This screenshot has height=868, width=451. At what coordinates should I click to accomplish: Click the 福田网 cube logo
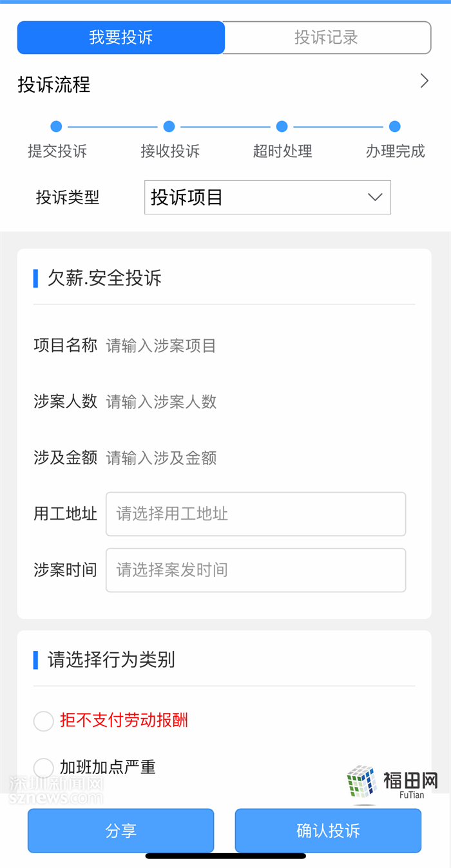(x=361, y=782)
